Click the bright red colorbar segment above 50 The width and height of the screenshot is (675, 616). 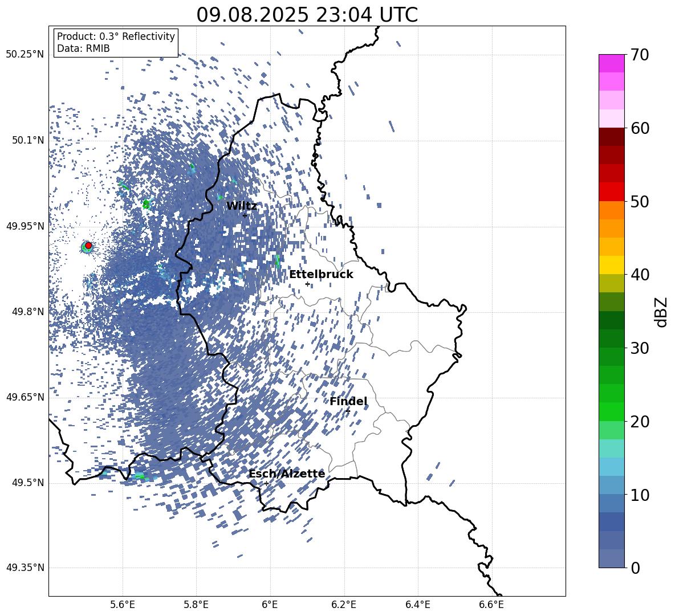click(x=612, y=192)
